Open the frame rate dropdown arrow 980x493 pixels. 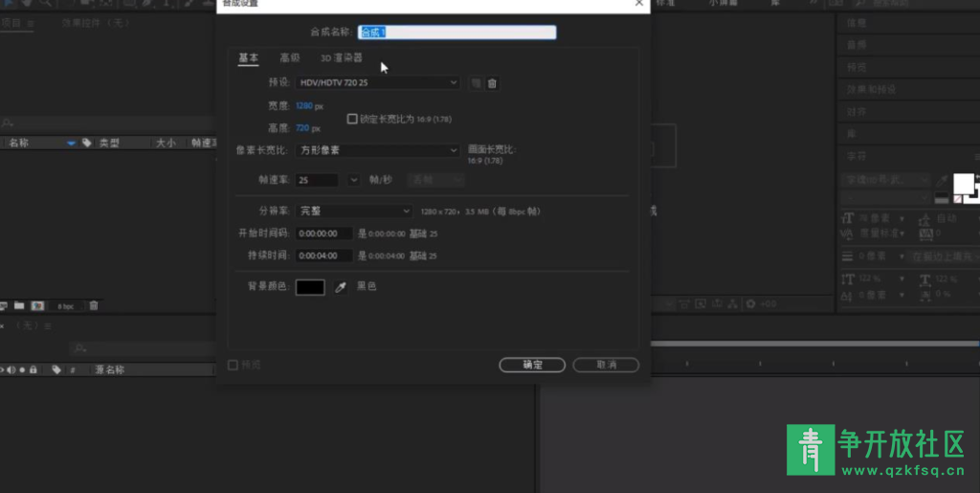pos(354,180)
